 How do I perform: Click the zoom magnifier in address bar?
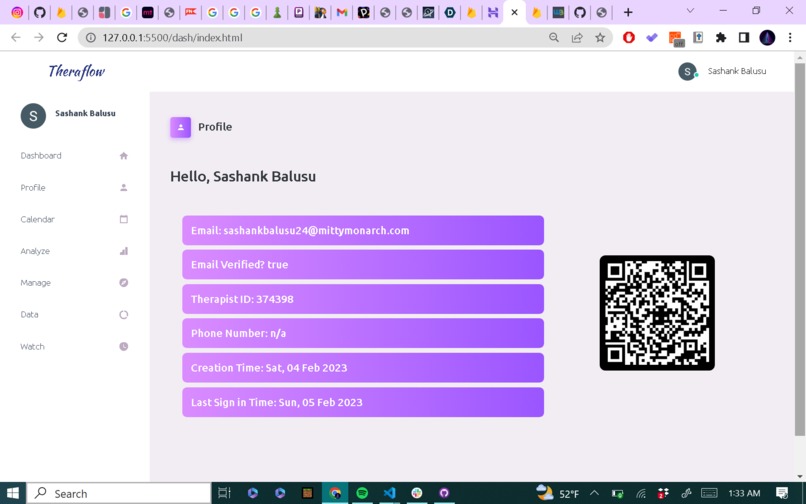pyautogui.click(x=554, y=38)
